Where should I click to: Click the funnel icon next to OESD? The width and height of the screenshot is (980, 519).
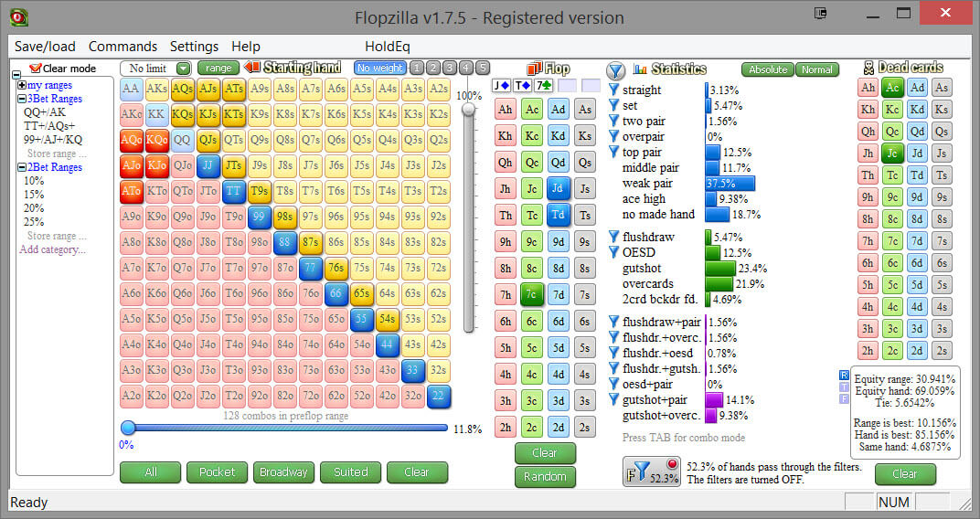coord(613,252)
